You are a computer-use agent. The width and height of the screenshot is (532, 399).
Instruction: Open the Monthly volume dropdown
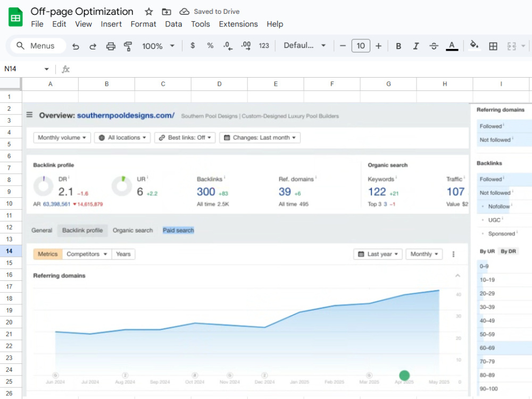62,137
